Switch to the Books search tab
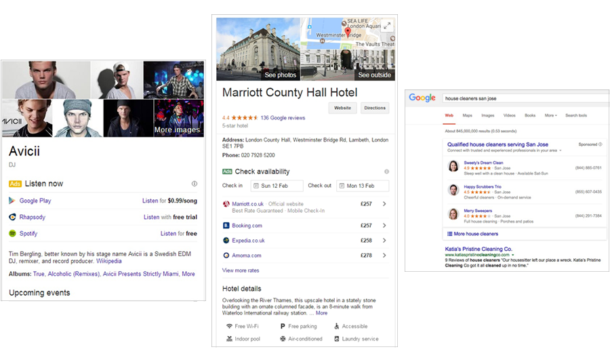The height and width of the screenshot is (364, 610). pos(530,115)
